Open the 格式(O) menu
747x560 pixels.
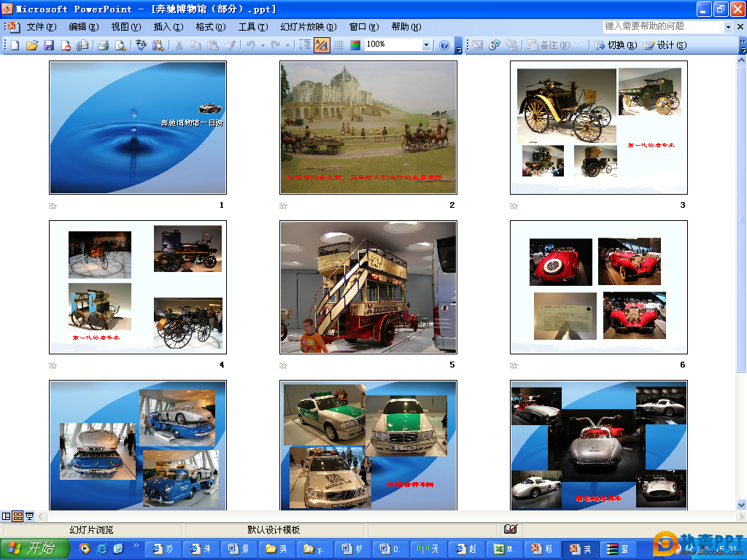pyautogui.click(x=211, y=27)
